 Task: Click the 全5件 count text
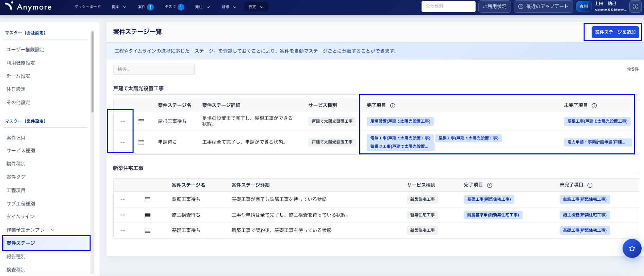pyautogui.click(x=633, y=69)
